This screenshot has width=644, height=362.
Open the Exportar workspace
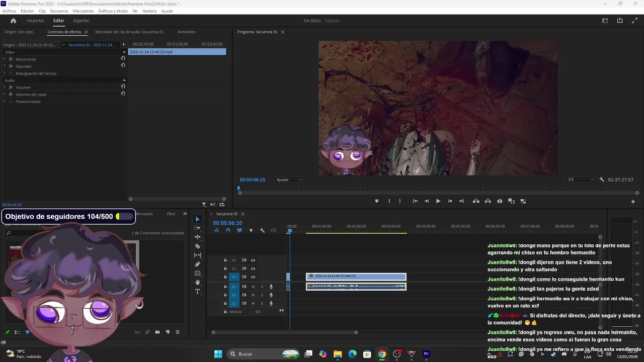[x=81, y=21]
